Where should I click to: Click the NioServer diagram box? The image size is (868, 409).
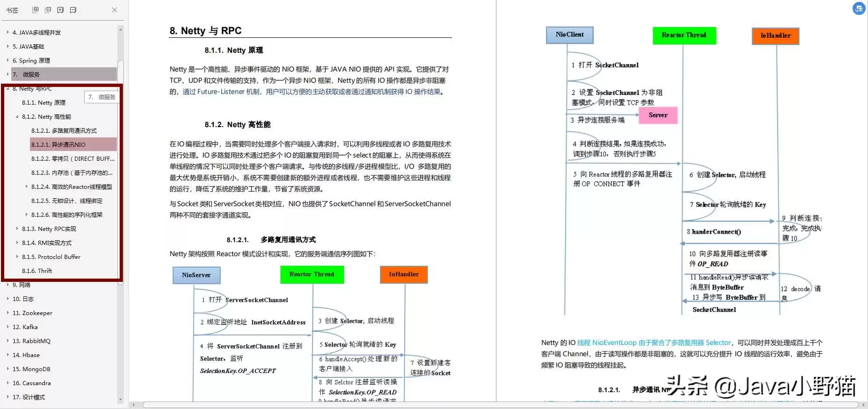196,275
